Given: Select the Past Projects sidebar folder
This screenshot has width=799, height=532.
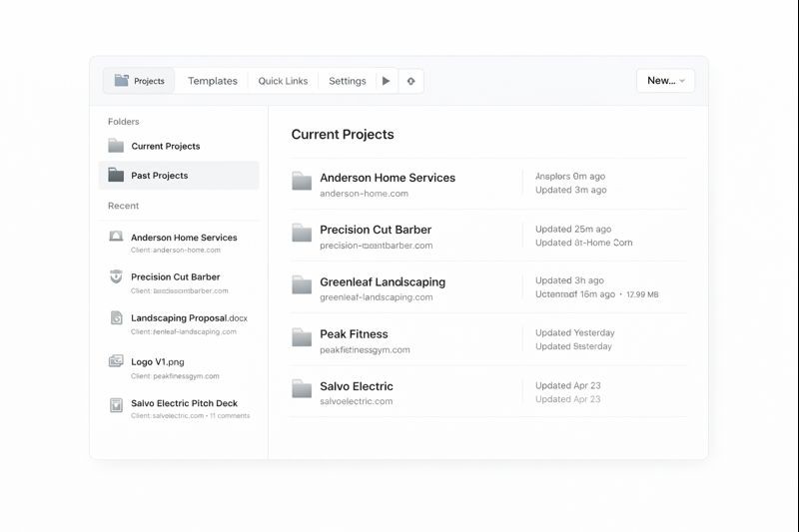Looking at the screenshot, I should 179,175.
